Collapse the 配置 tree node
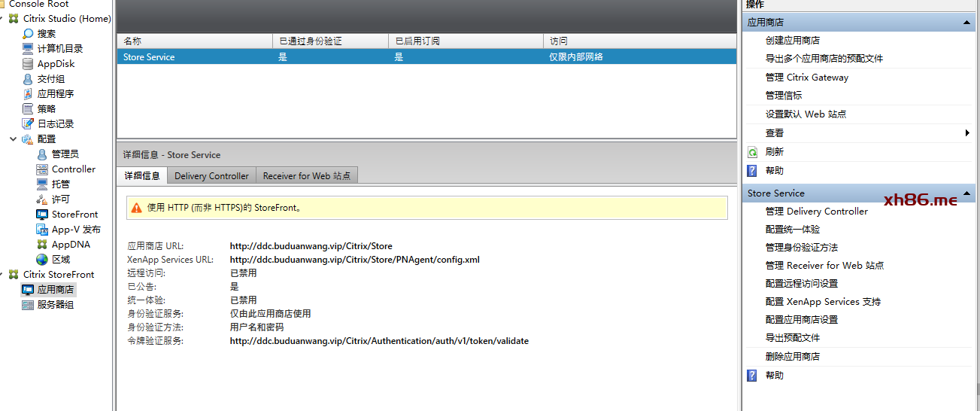This screenshot has width=980, height=411. [x=14, y=139]
